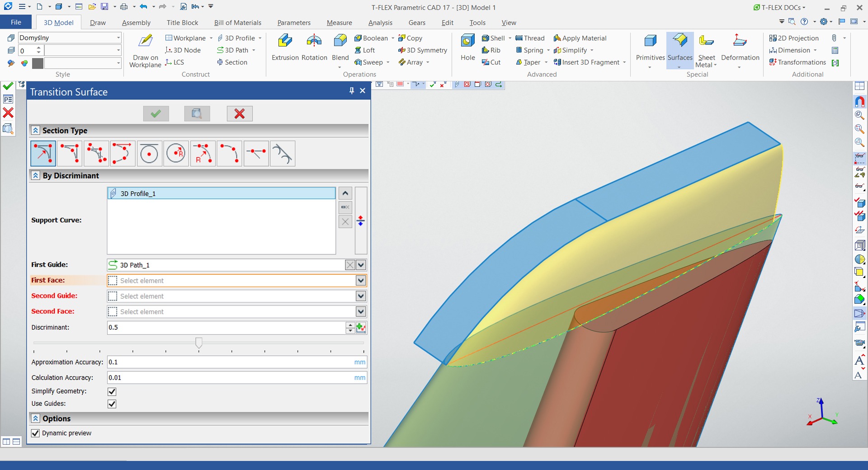
Task: Collapse the Section Type section
Action: tap(36, 130)
